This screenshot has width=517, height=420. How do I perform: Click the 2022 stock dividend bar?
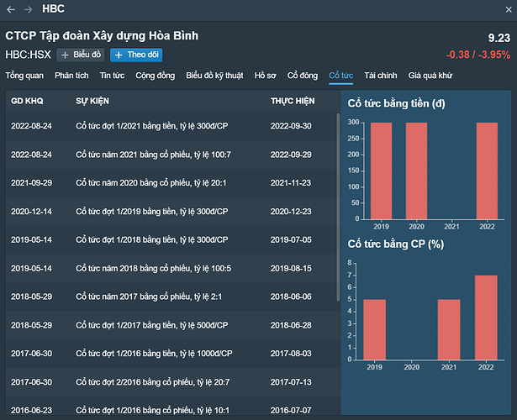488,317
